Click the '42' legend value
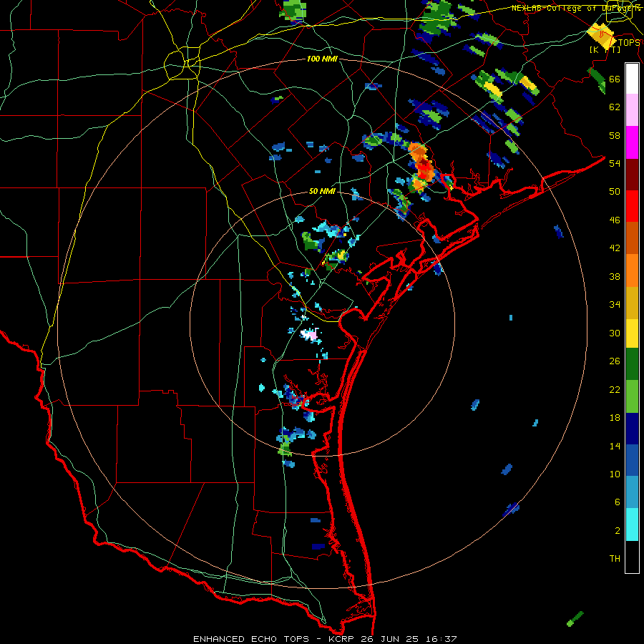 point(615,248)
